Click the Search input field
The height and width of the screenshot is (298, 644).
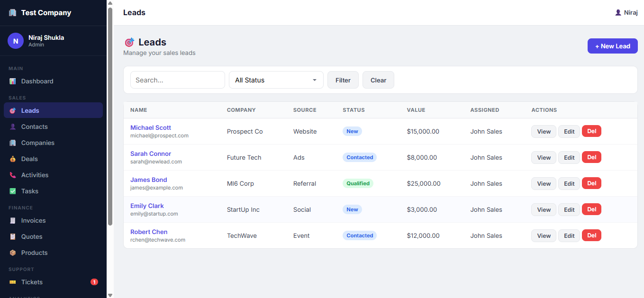[x=177, y=80]
